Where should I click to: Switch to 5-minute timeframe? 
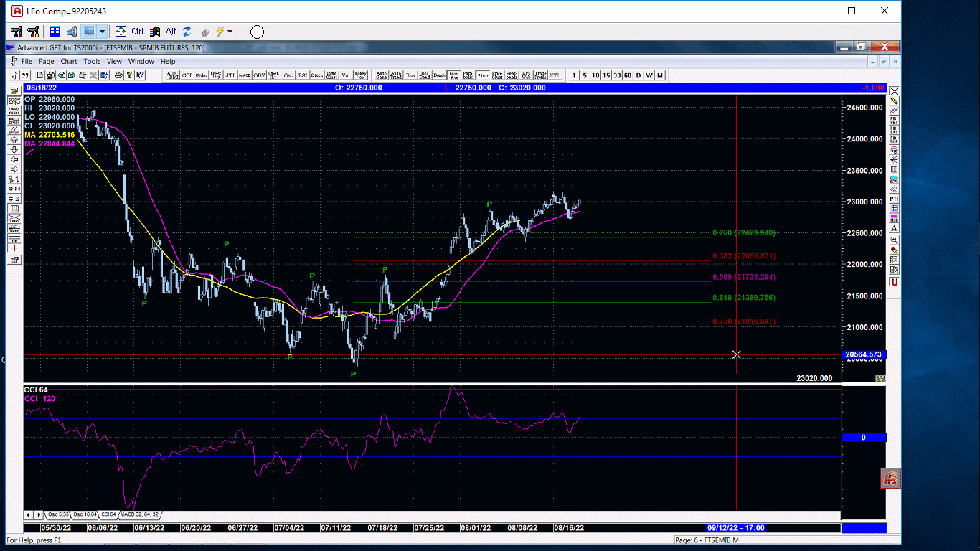[585, 75]
